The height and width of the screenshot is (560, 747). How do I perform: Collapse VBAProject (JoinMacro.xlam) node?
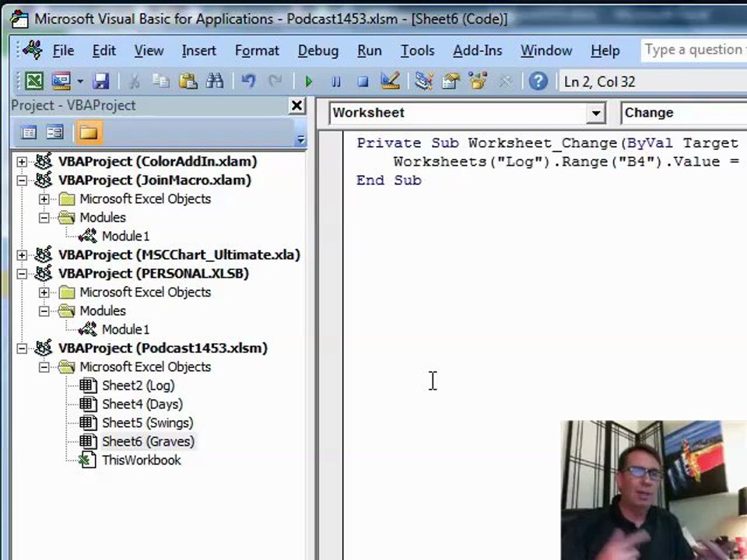click(22, 180)
